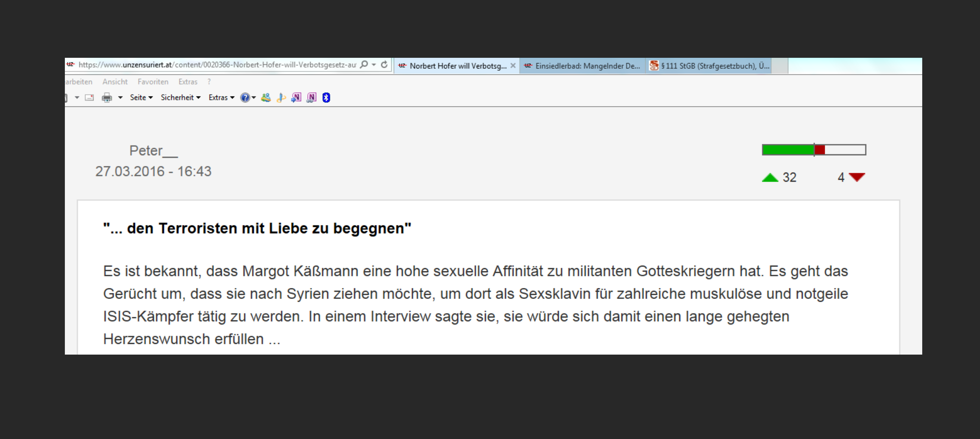The width and height of the screenshot is (980, 439).
Task: Refresh the page with reload icon
Action: point(384,65)
